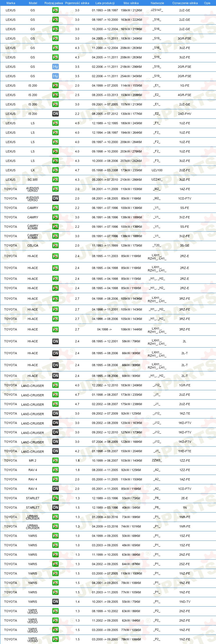Select engine code cell 1ND-TV

click(185, 602)
